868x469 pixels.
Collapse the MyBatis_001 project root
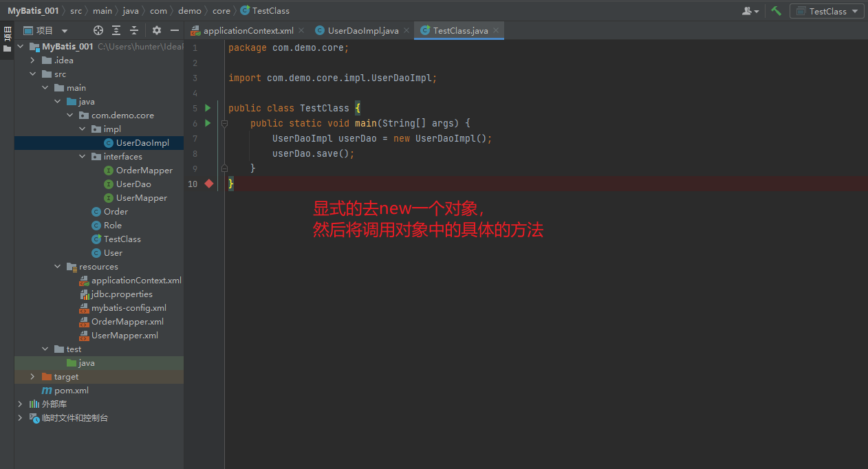[21, 47]
